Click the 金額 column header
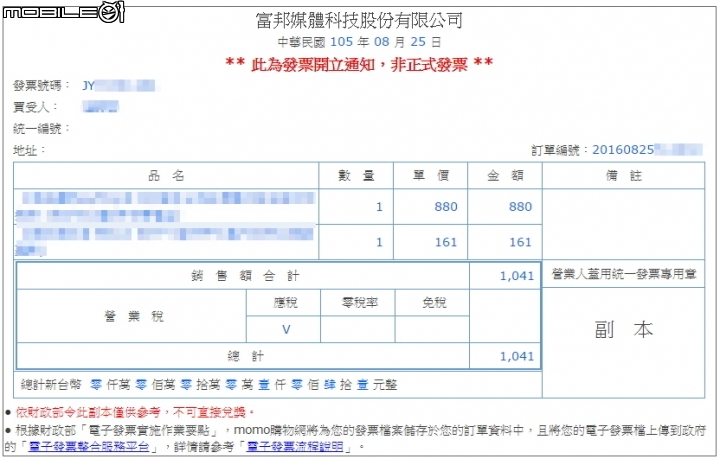 point(505,176)
